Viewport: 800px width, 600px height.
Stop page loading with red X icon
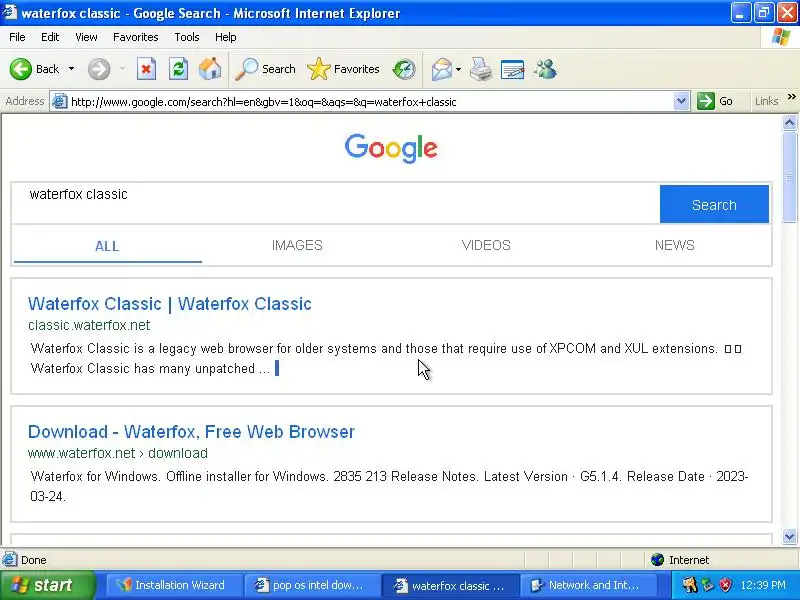146,69
